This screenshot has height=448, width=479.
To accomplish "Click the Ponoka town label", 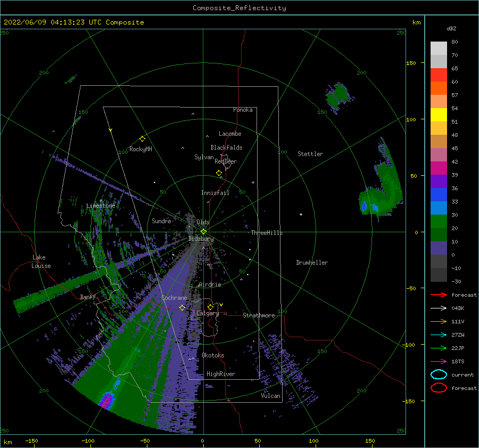I will tap(243, 110).
